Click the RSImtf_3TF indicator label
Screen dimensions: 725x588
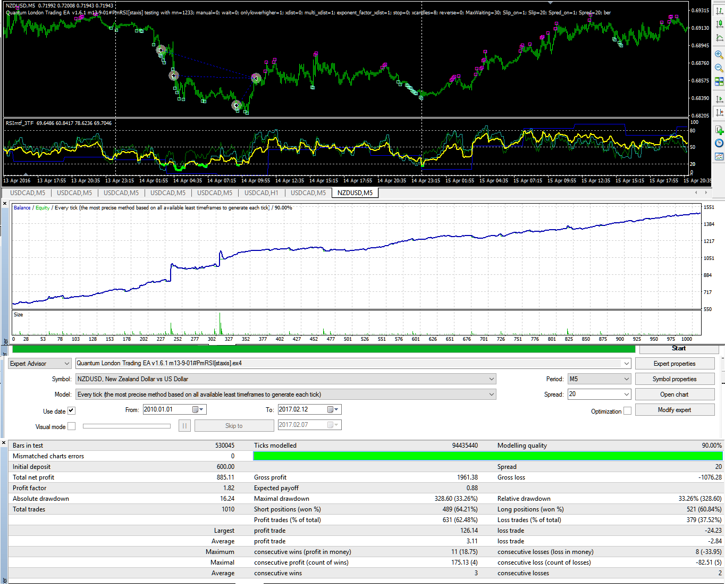point(19,123)
